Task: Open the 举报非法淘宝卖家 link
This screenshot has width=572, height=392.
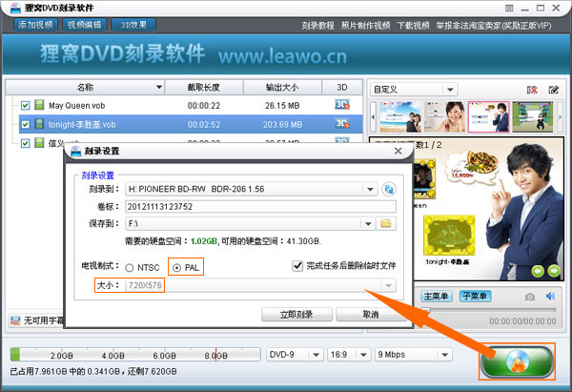Action: click(494, 26)
